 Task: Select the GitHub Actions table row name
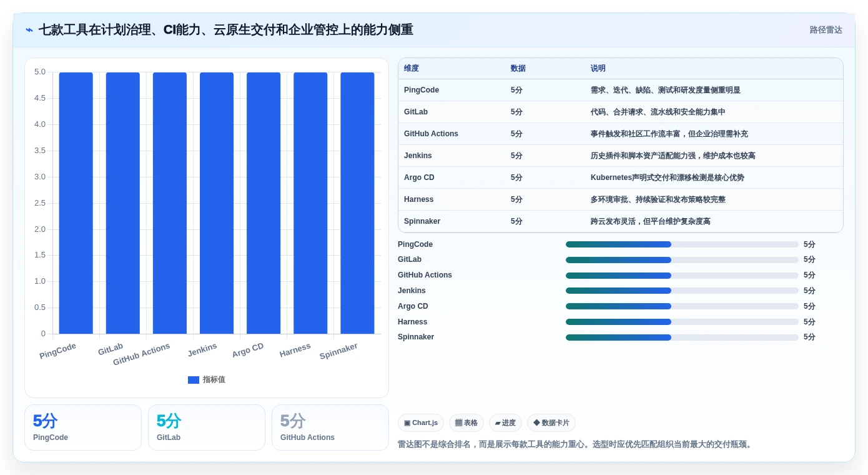431,134
